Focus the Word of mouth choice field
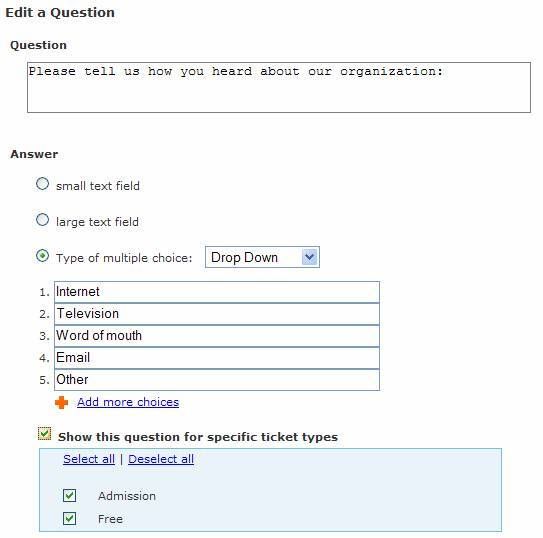 217,336
